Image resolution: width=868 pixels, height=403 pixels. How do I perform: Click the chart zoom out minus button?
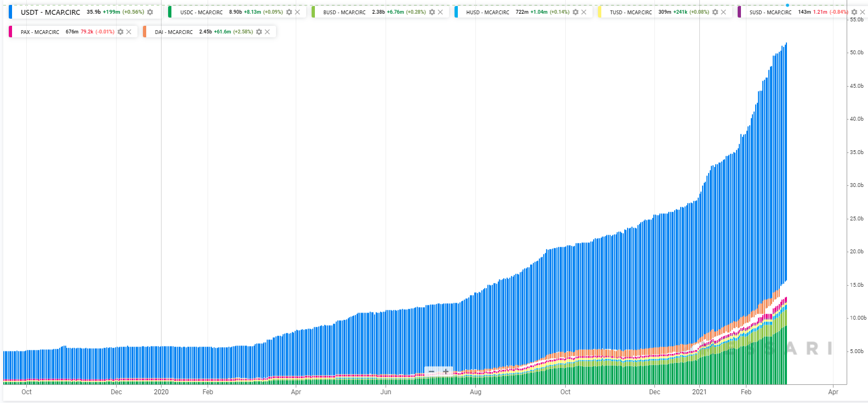[432, 372]
